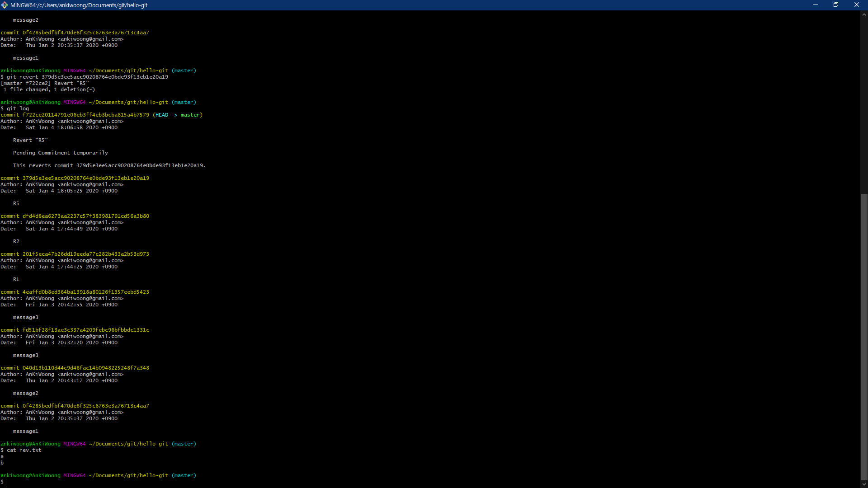Click commit hash starting with 4eaffd0b
Viewport: 868px width, 488px height.
(x=85, y=292)
